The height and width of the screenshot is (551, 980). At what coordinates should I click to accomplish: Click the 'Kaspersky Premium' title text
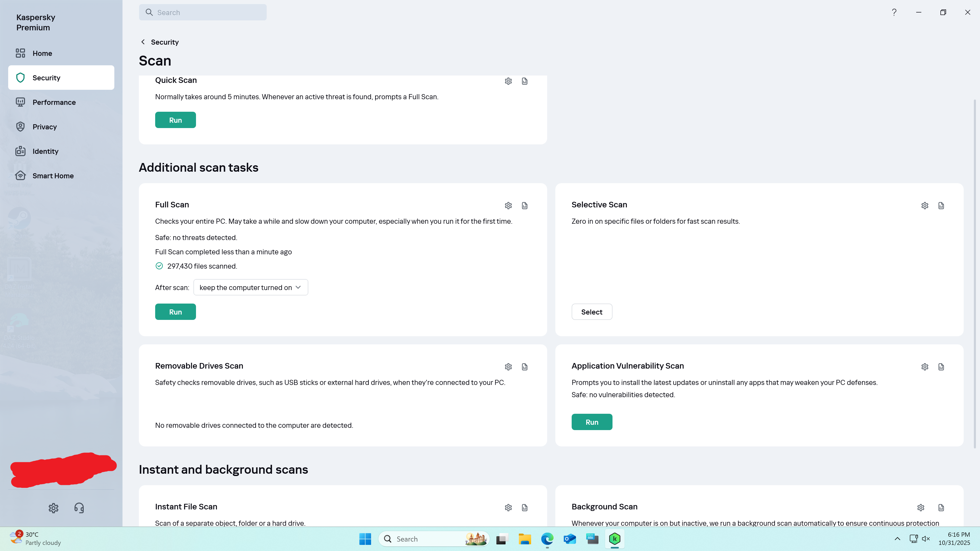36,22
